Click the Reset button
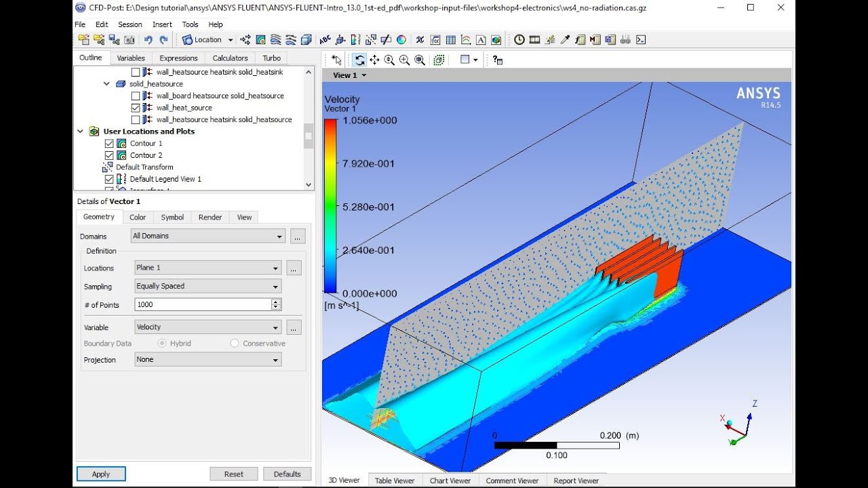The height and width of the screenshot is (488, 868). point(234,474)
